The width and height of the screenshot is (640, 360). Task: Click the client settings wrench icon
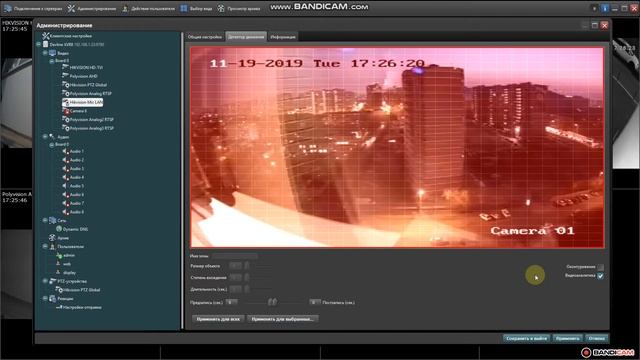46,36
